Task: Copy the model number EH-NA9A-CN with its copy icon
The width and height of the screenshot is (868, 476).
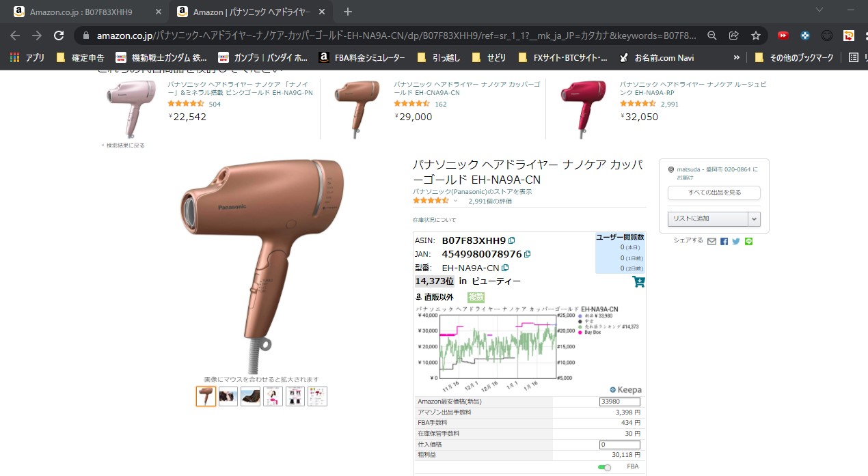Action: pos(505,268)
